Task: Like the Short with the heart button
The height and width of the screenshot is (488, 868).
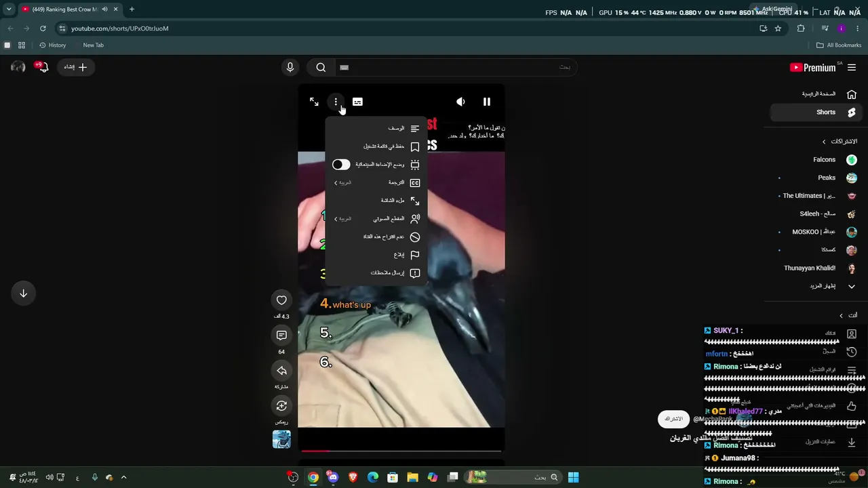Action: tap(281, 300)
